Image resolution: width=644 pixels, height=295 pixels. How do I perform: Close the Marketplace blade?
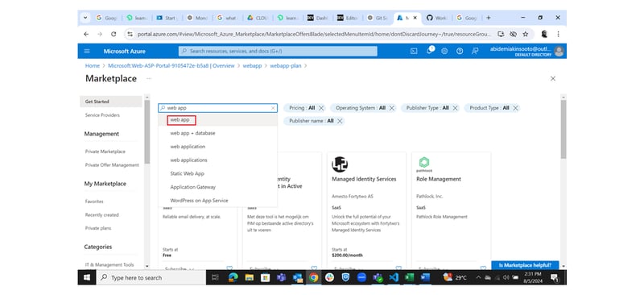point(553,78)
